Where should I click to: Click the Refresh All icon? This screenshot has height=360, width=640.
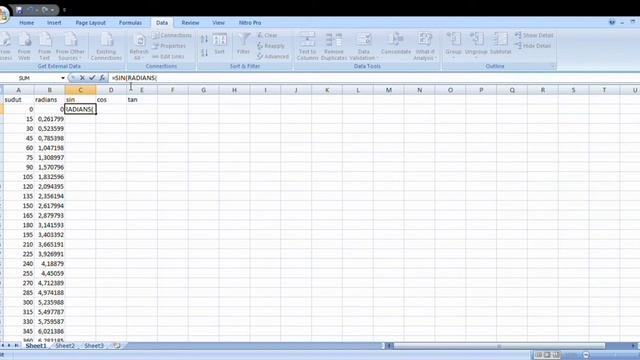[139, 47]
